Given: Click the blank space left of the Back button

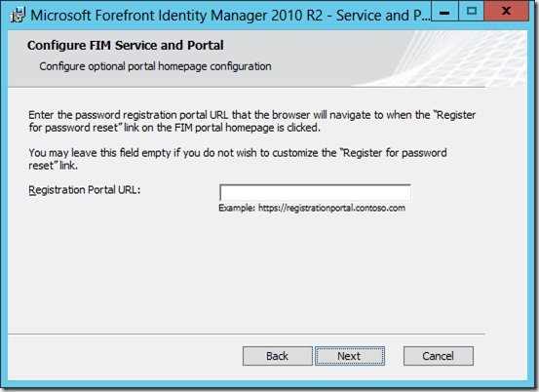Looking at the screenshot, I should coord(124,356).
